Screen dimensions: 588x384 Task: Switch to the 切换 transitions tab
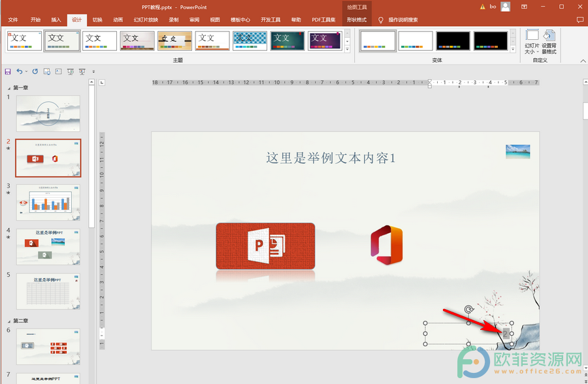click(97, 20)
